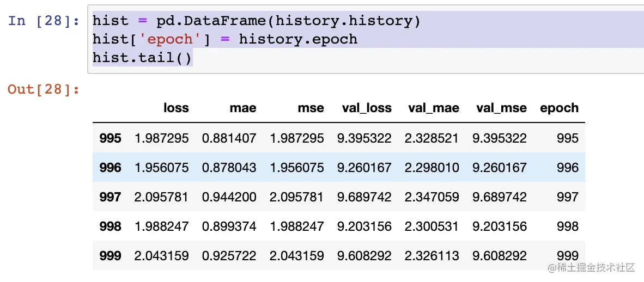The image size is (644, 282).
Task: Click mae value 0.944200
Action: (229, 197)
